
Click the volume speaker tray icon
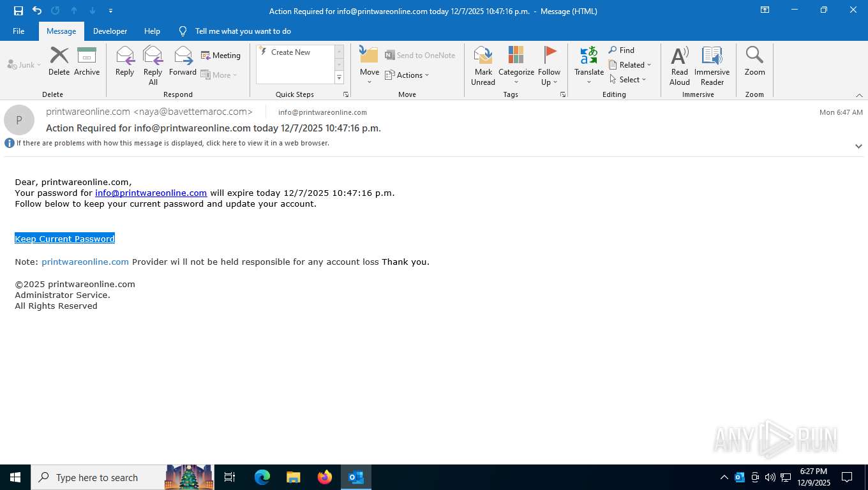click(770, 477)
